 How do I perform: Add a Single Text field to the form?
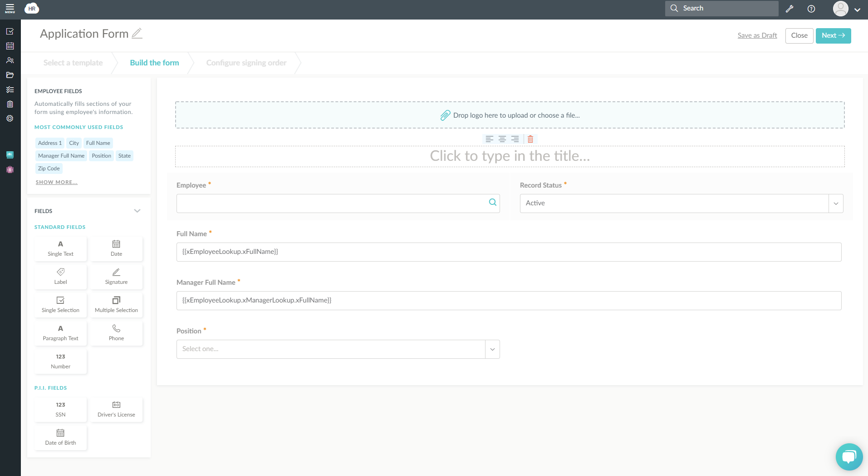pyautogui.click(x=60, y=248)
